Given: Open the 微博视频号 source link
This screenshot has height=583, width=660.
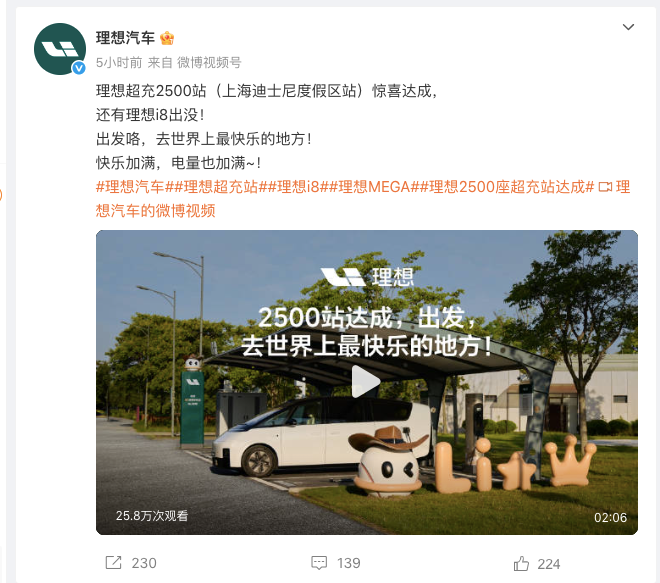Looking at the screenshot, I should pos(209,63).
